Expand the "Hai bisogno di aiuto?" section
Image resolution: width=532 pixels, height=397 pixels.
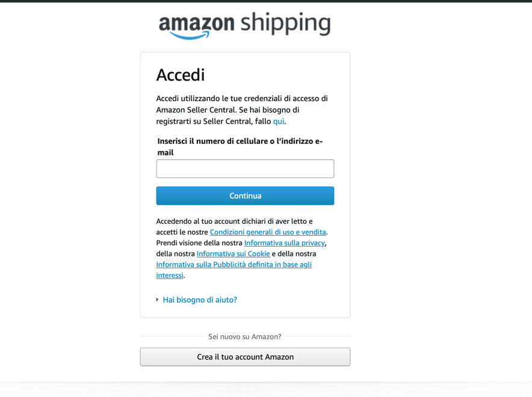(199, 300)
